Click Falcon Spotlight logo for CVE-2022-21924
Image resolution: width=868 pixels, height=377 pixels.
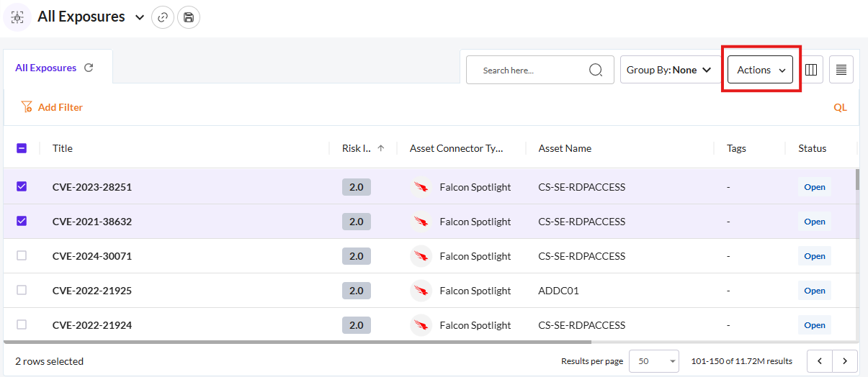point(421,325)
